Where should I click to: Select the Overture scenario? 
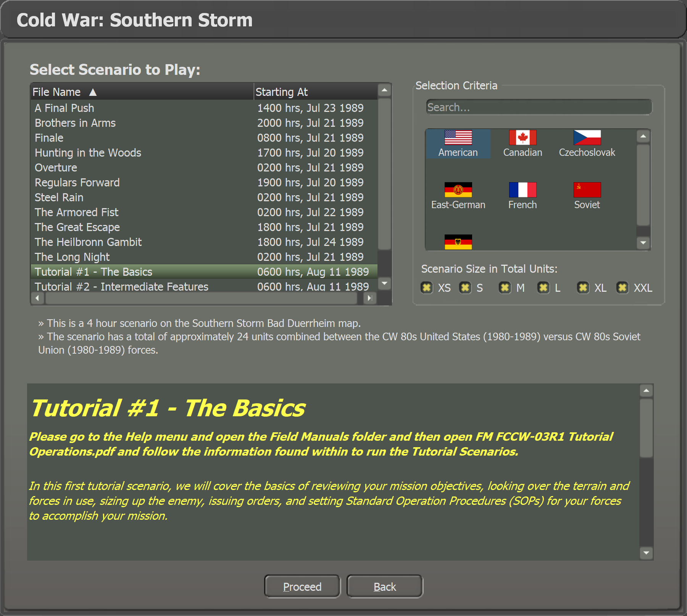[204, 168]
